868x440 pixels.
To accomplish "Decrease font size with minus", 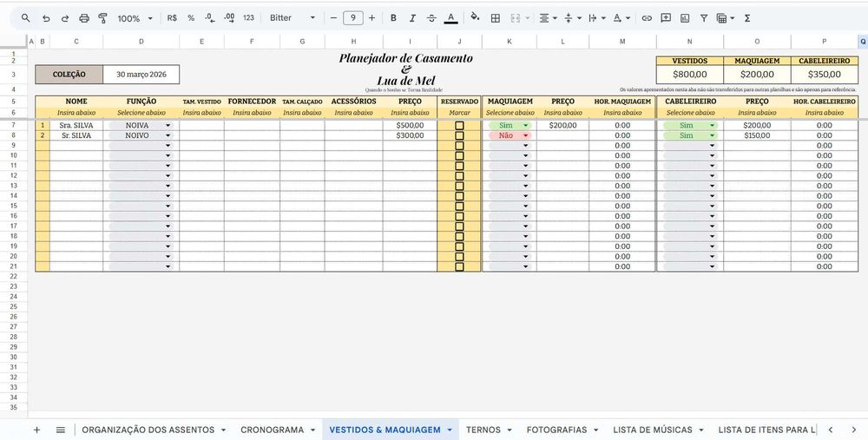I will [333, 17].
